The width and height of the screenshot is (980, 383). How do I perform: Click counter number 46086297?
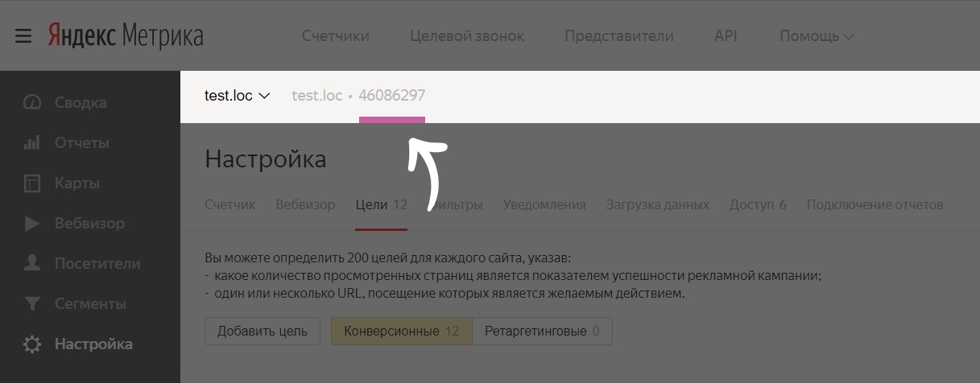pyautogui.click(x=391, y=96)
